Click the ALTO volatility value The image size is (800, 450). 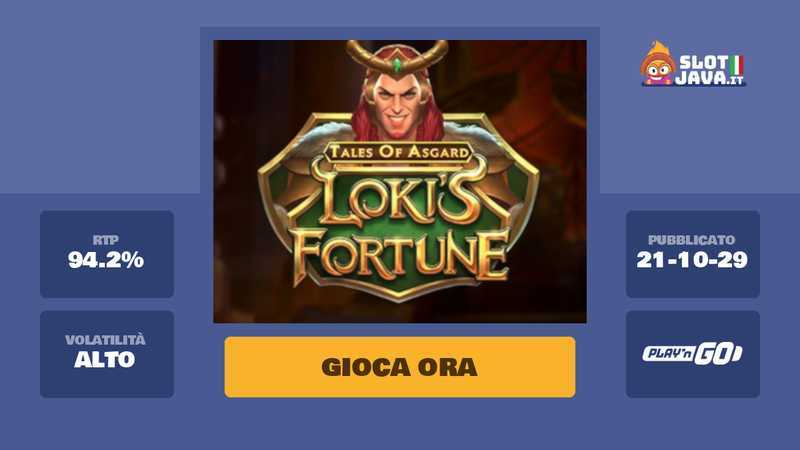[x=105, y=360]
